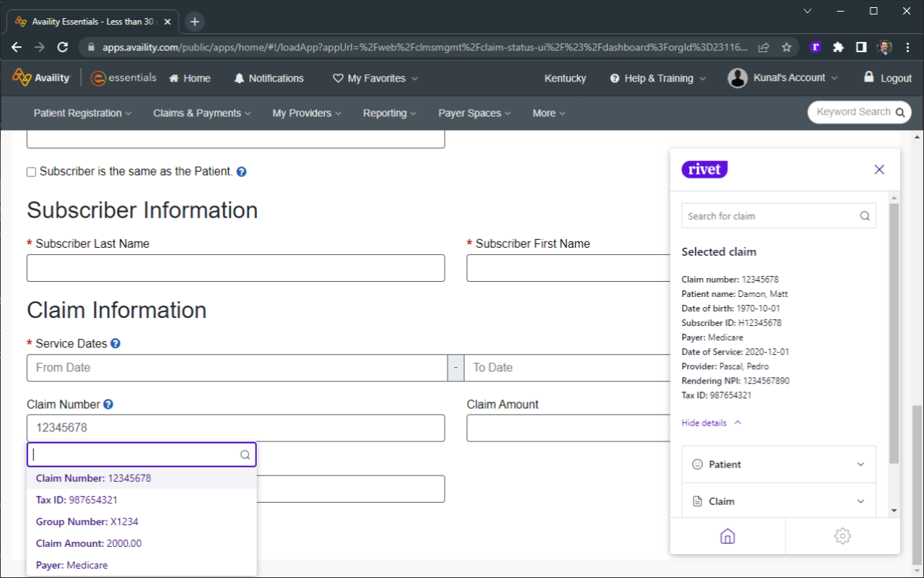Click the Notifications bell icon

point(240,78)
